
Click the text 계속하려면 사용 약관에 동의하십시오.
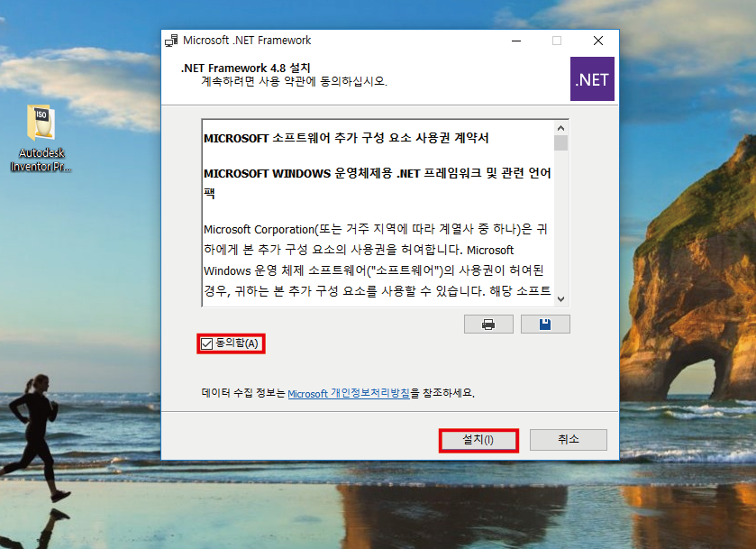coord(294,81)
